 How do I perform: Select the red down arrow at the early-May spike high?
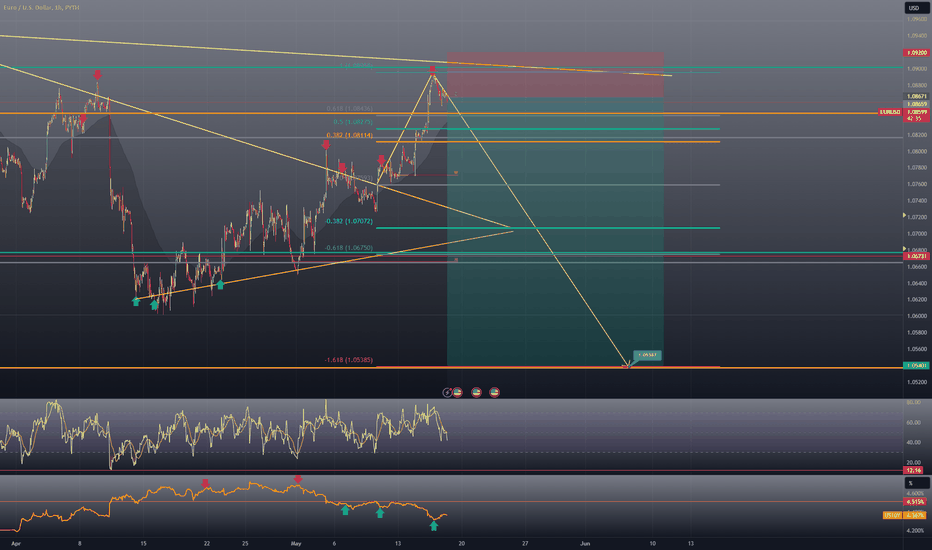pyautogui.click(x=326, y=144)
